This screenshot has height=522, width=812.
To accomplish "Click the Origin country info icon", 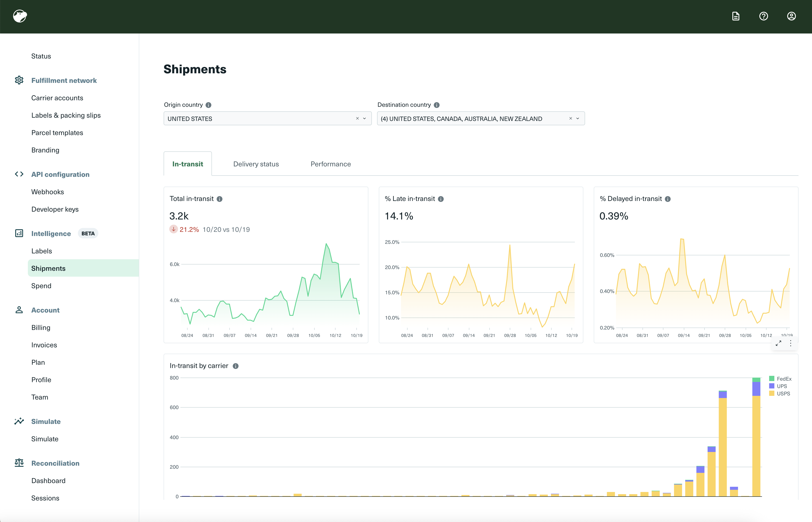I will tap(208, 105).
